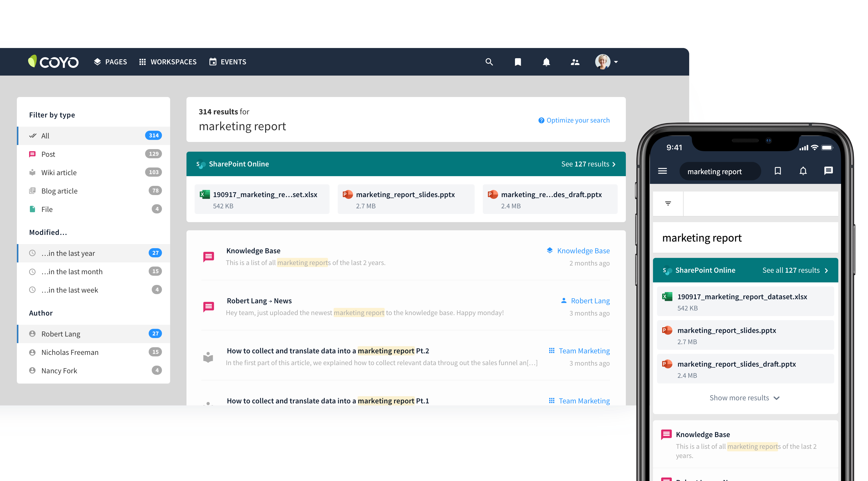Filter results by Post type
The width and height of the screenshot is (868, 481).
tap(94, 154)
